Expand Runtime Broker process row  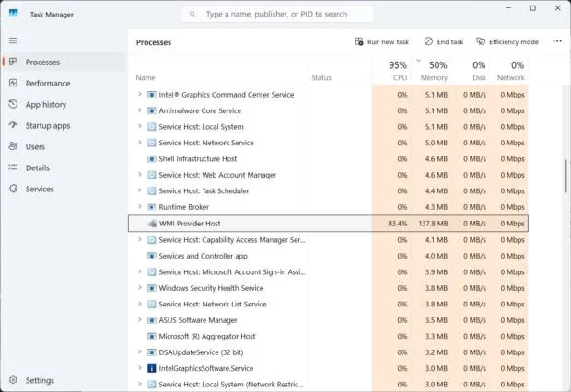tap(139, 206)
